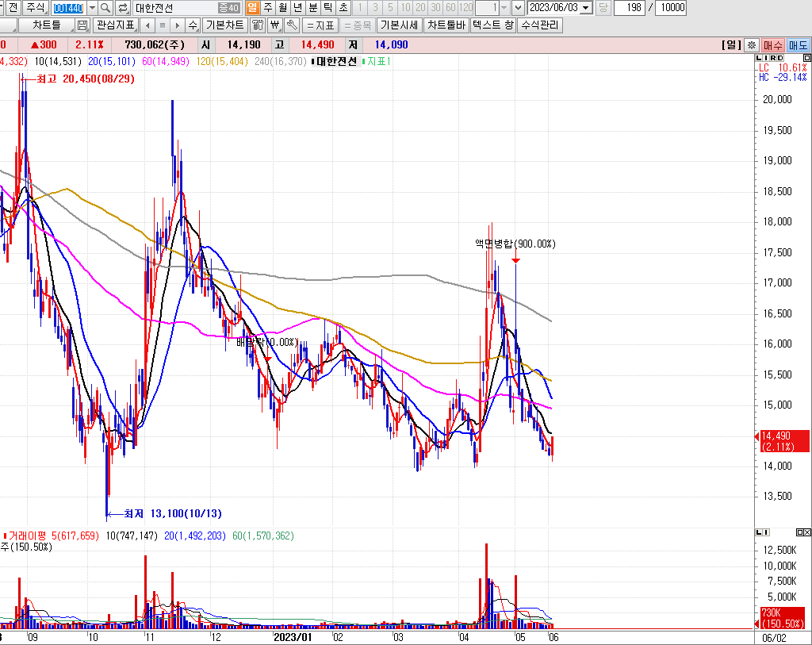Select the 월 (monthly) period toggle
The image size is (812, 645).
pyautogui.click(x=283, y=8)
